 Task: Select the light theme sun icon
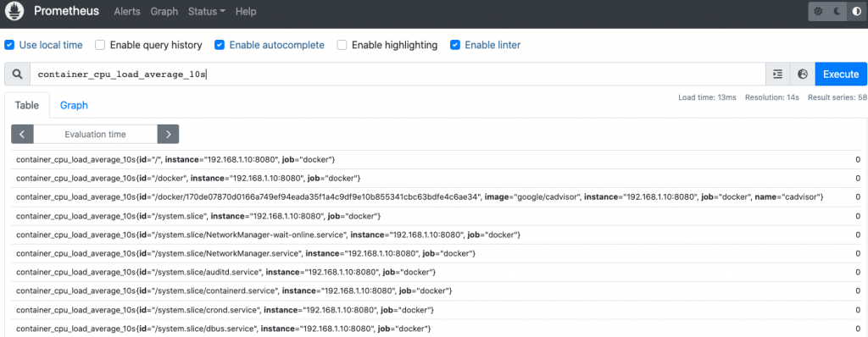pos(818,11)
